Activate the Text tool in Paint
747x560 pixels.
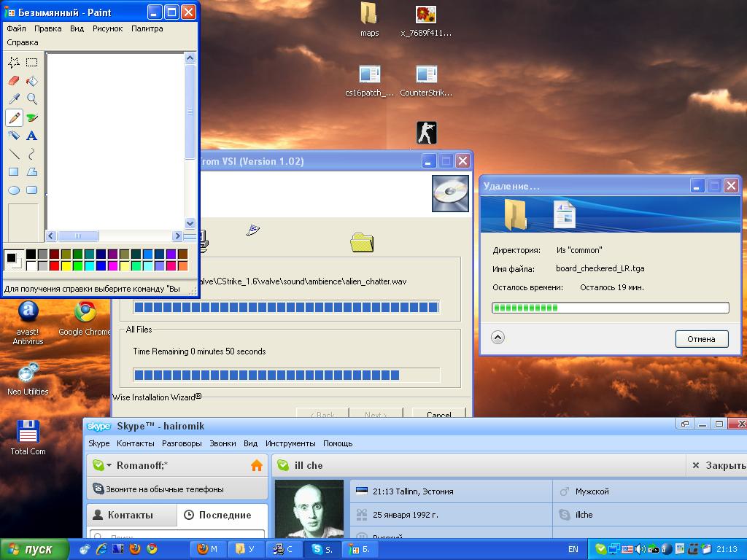click(x=32, y=135)
